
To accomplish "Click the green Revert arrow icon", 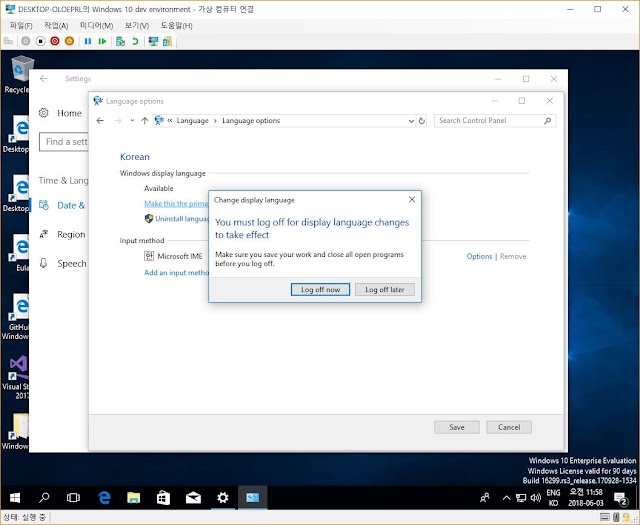I will click(135, 41).
